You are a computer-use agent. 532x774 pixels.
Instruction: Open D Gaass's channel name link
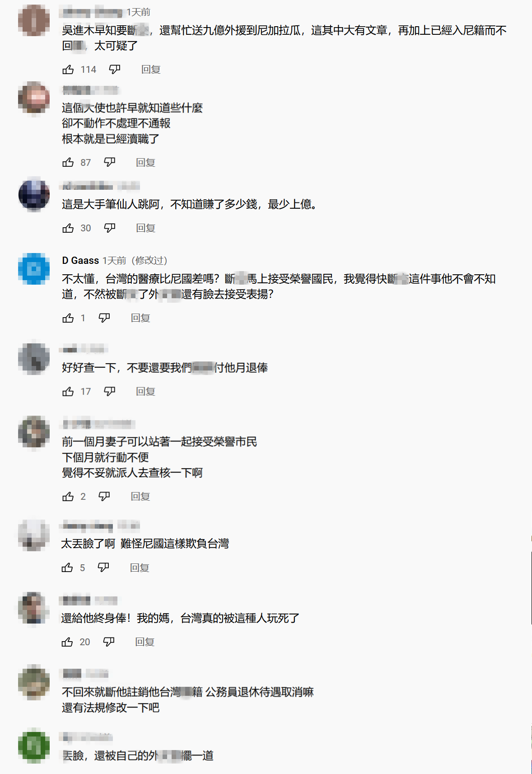coord(80,261)
